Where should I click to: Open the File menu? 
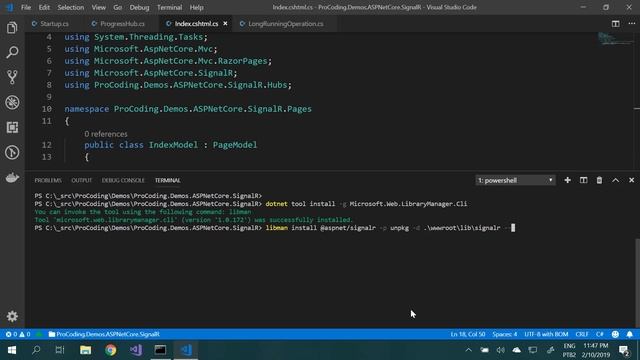(x=26, y=7)
